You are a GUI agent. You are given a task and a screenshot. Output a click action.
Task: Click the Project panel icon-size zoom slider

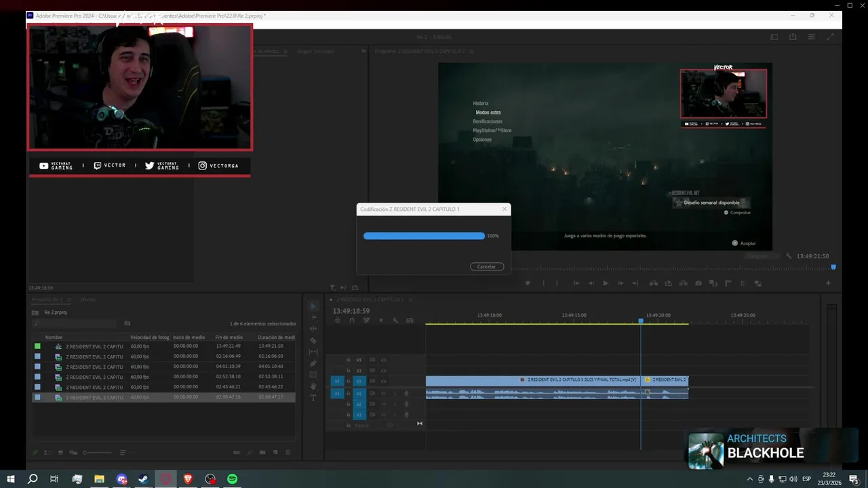pyautogui.click(x=97, y=452)
